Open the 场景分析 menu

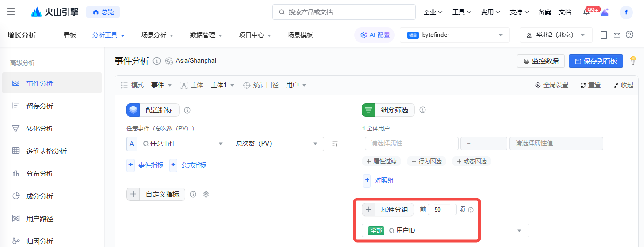pyautogui.click(x=157, y=35)
